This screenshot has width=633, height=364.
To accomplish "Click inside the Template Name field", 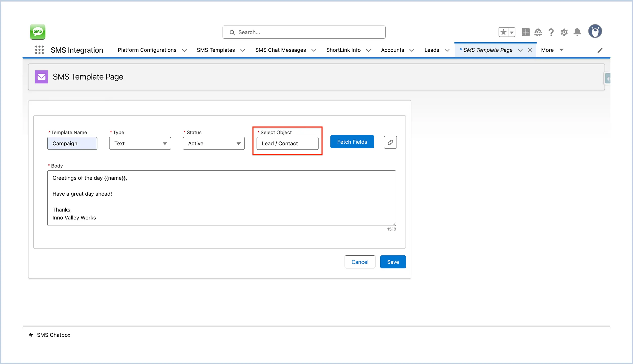I will coord(72,143).
